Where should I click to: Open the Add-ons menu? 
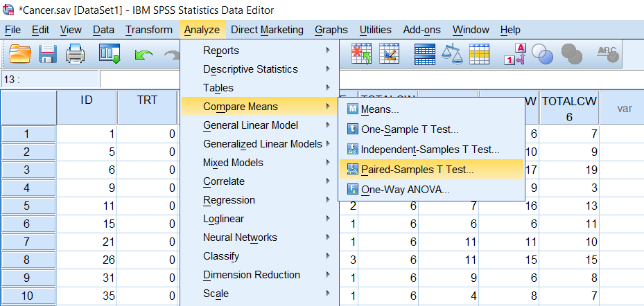point(421,30)
